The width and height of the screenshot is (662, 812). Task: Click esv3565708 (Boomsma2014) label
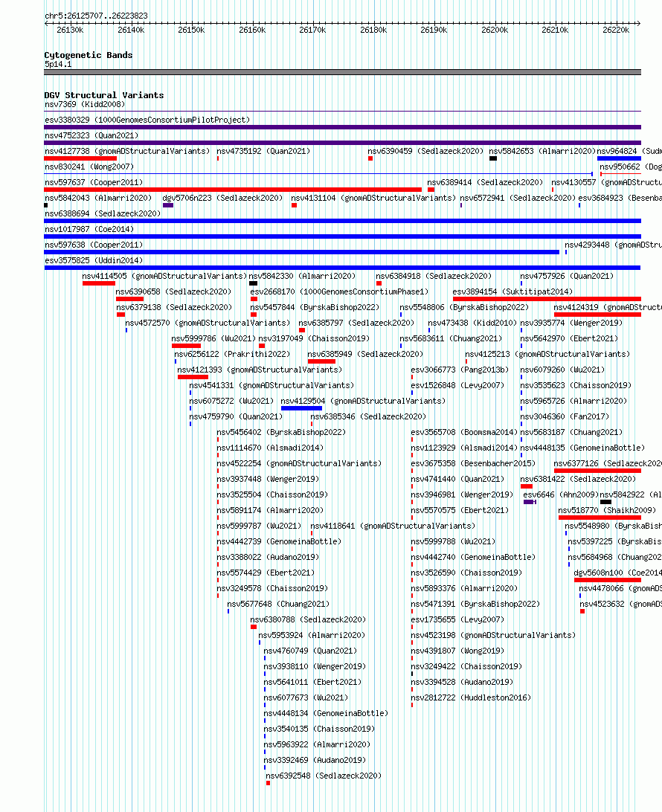464,431
